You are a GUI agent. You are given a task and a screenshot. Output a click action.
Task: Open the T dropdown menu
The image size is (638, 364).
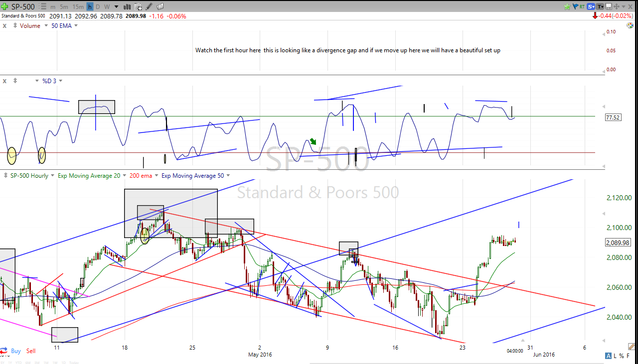pos(600,7)
